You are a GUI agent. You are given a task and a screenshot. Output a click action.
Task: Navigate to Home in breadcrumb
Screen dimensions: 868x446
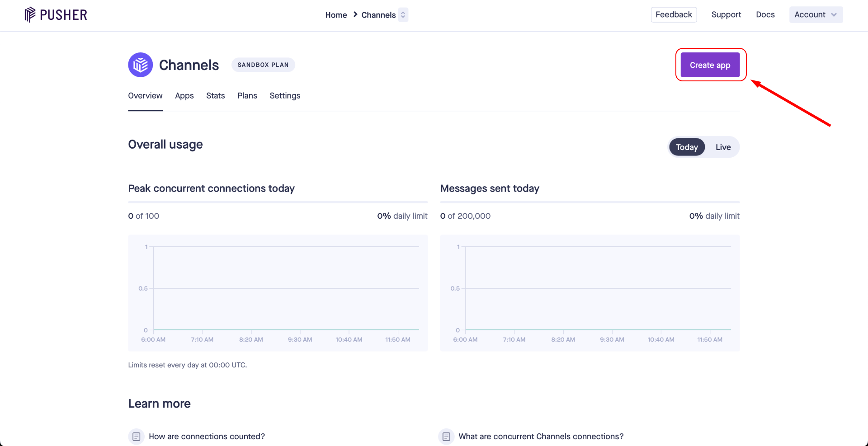pyautogui.click(x=336, y=15)
